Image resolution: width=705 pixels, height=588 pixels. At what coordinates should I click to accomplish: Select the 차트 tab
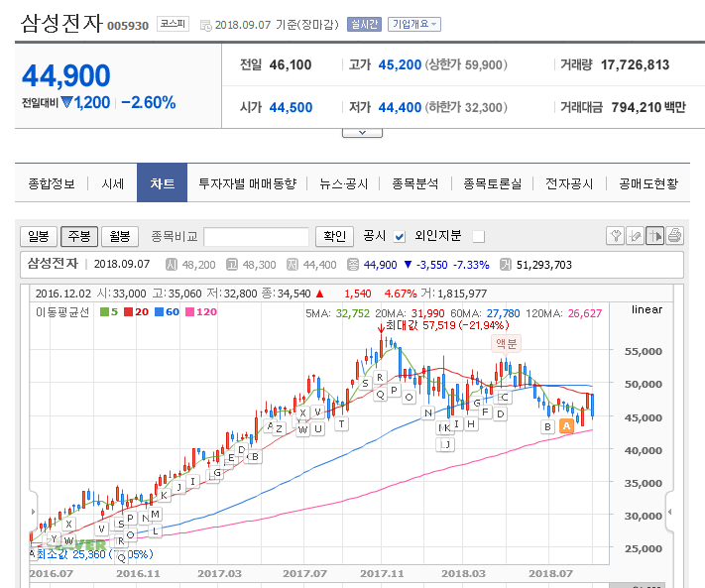162,183
